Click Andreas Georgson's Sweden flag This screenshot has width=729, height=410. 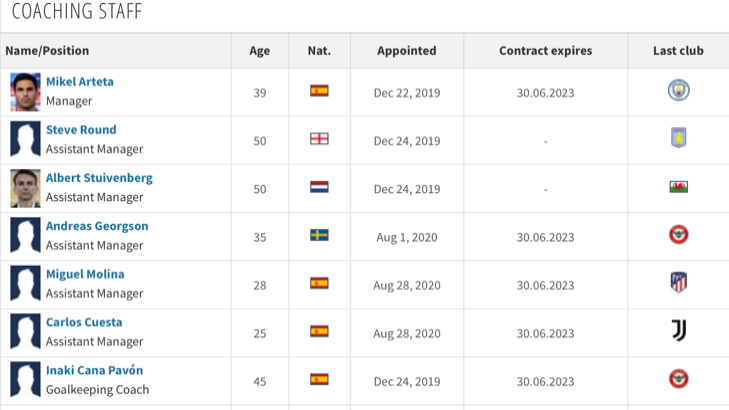tap(319, 236)
